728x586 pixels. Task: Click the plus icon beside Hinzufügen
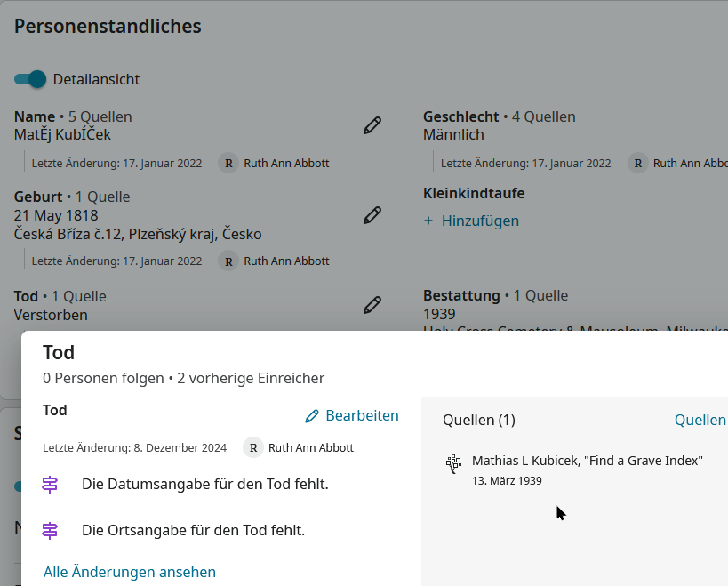coord(428,221)
